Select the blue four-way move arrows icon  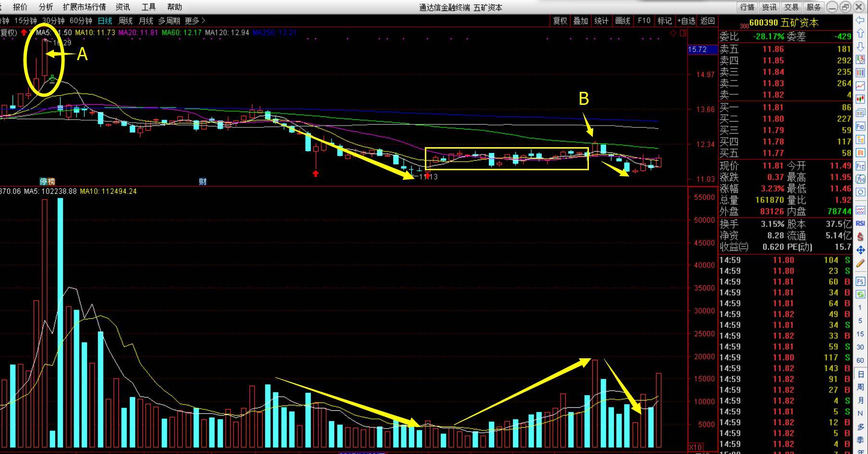tap(860, 250)
